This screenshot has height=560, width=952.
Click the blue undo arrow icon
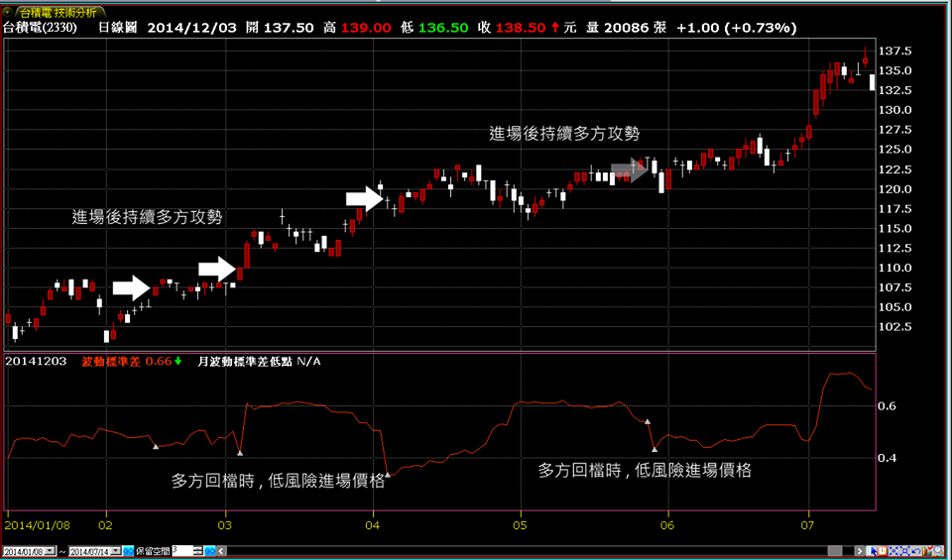[916, 551]
